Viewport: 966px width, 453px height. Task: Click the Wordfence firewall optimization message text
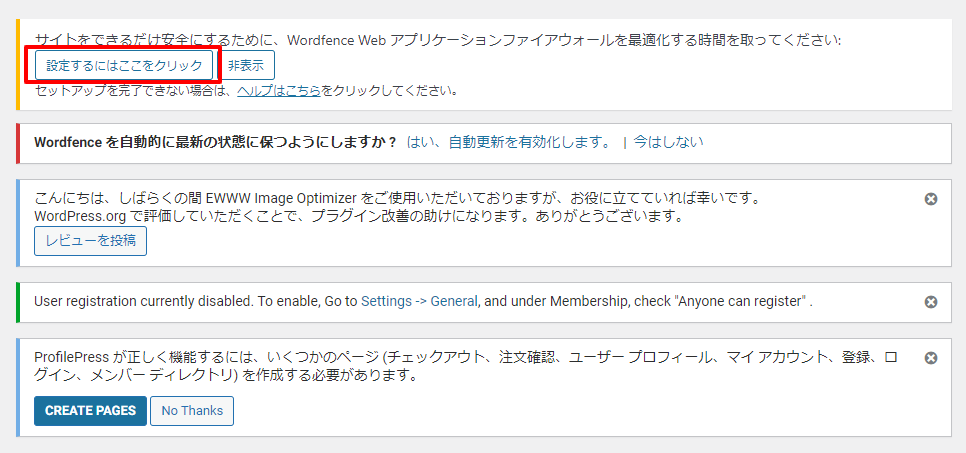tap(438, 40)
